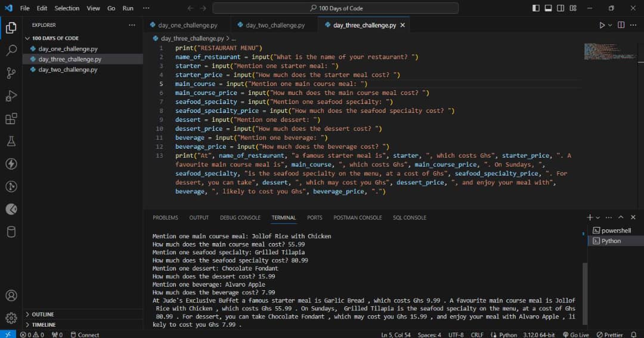
Task: Go back with navigation arrow
Action: click(190, 8)
